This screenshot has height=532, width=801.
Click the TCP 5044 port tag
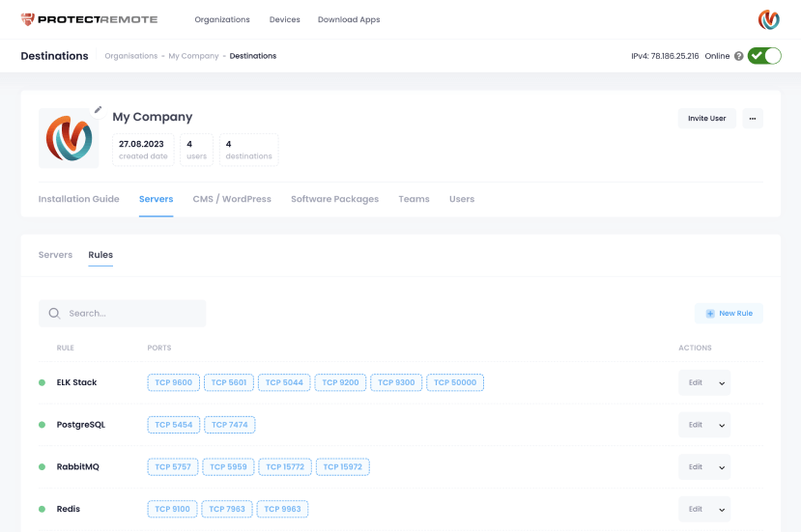click(284, 382)
